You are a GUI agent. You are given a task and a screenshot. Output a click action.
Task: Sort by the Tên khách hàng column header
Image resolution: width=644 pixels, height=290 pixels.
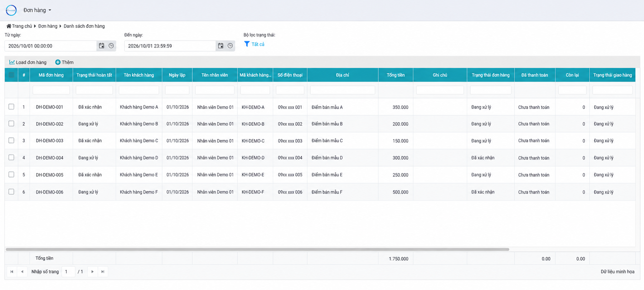pos(139,75)
